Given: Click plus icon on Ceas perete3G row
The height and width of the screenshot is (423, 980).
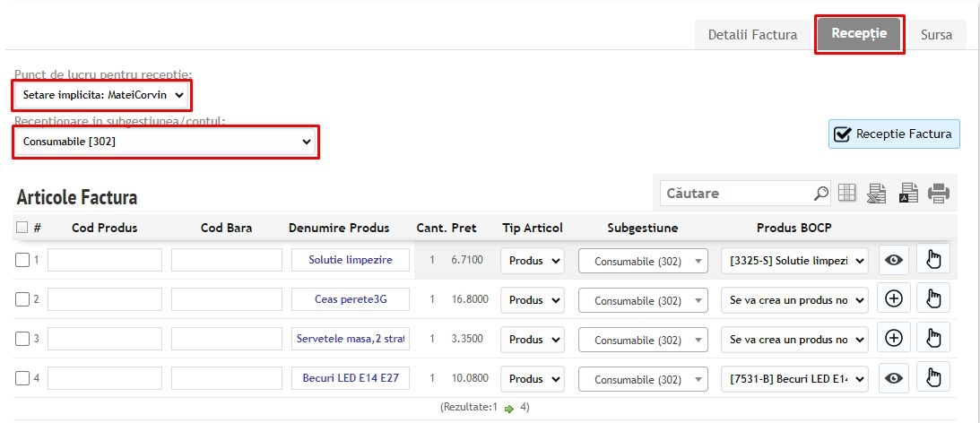Looking at the screenshot, I should click(x=893, y=299).
